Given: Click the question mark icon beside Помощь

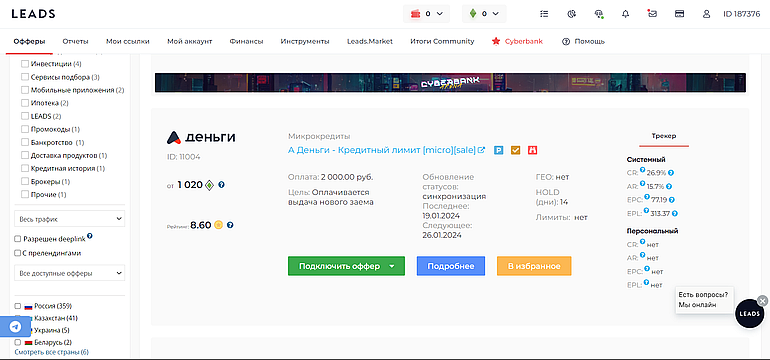Looking at the screenshot, I should (x=566, y=42).
